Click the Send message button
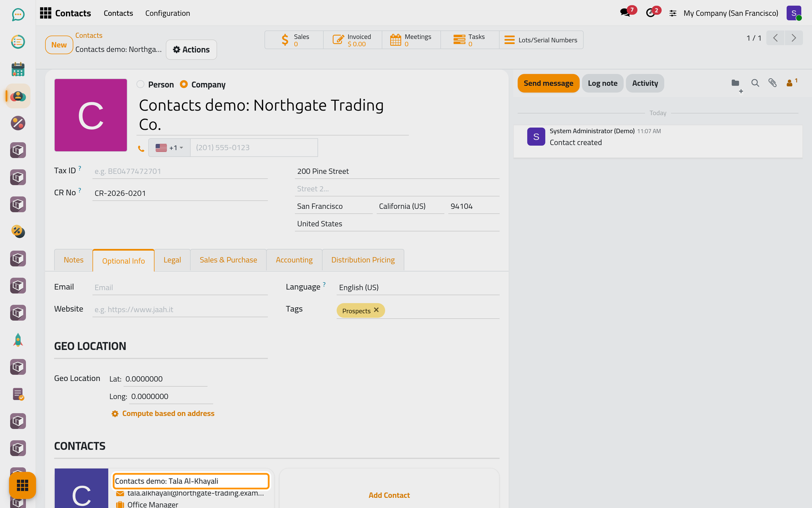Screen dimensions: 812x508 tap(549, 83)
